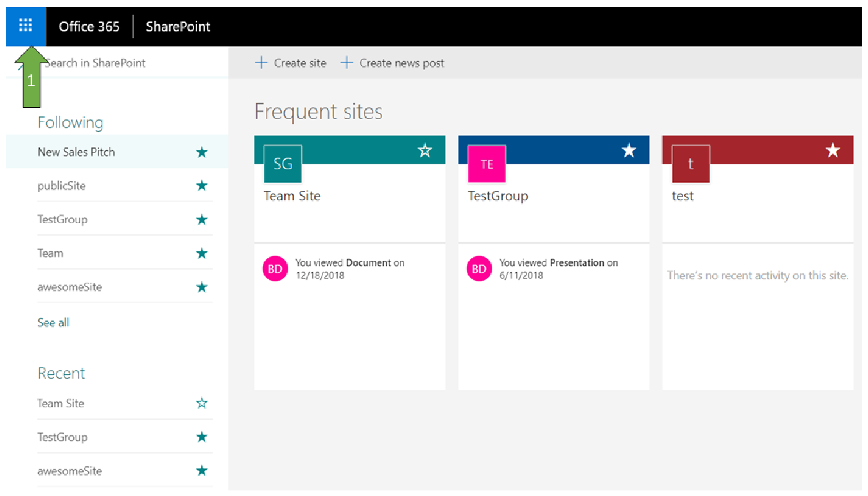
Task: Toggle the star beside TestGroup under Following
Action: pyautogui.click(x=201, y=219)
